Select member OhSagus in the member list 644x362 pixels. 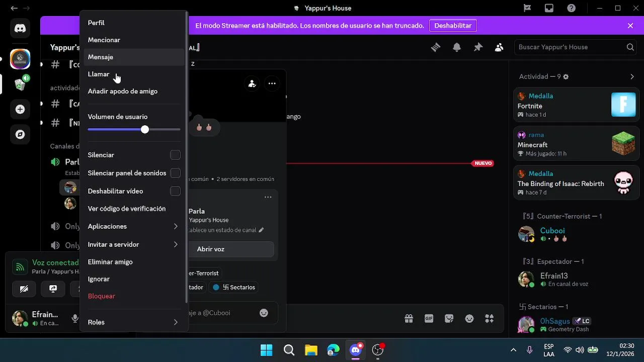pyautogui.click(x=576, y=324)
